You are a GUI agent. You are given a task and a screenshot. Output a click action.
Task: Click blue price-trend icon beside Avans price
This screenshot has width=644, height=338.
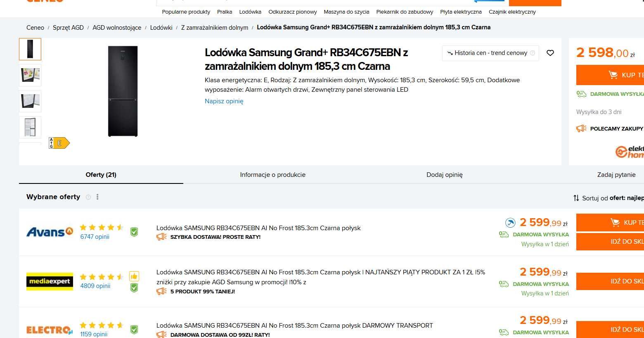tap(510, 223)
